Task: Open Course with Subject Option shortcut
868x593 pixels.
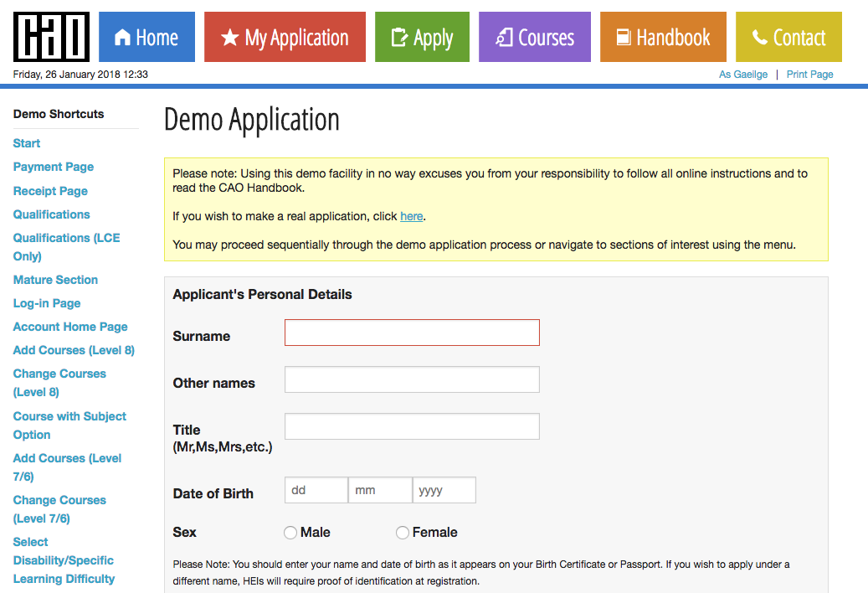Action: tap(69, 425)
